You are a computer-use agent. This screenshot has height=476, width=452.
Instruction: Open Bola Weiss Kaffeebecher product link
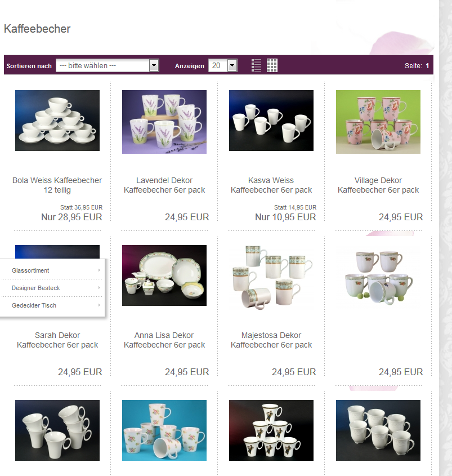pyautogui.click(x=57, y=185)
